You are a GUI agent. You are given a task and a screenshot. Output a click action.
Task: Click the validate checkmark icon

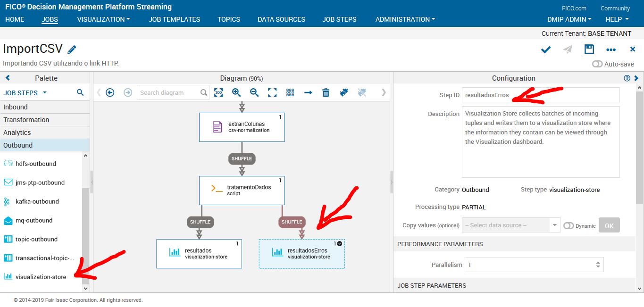pyautogui.click(x=545, y=49)
